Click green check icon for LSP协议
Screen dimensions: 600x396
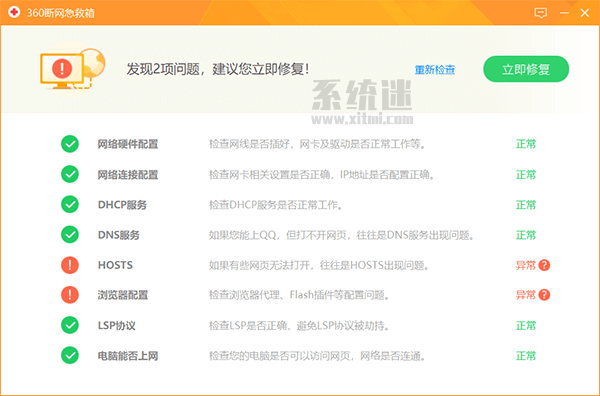coord(70,325)
